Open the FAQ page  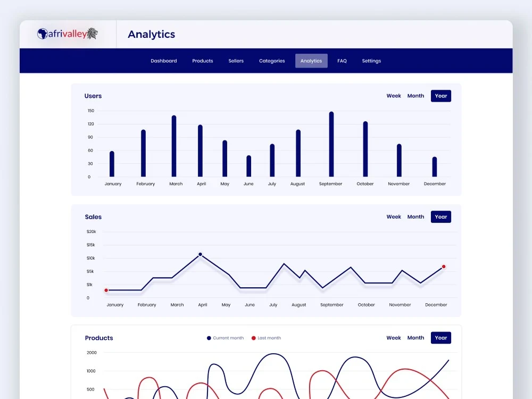point(342,61)
